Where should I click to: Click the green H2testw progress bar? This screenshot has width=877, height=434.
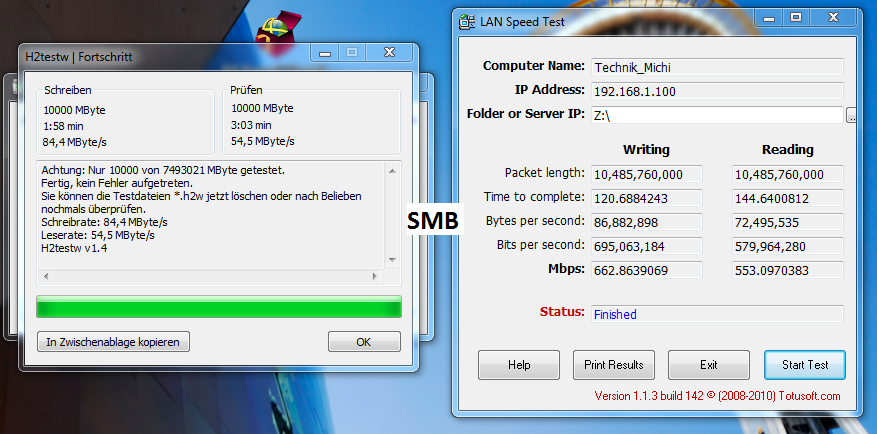click(x=219, y=307)
